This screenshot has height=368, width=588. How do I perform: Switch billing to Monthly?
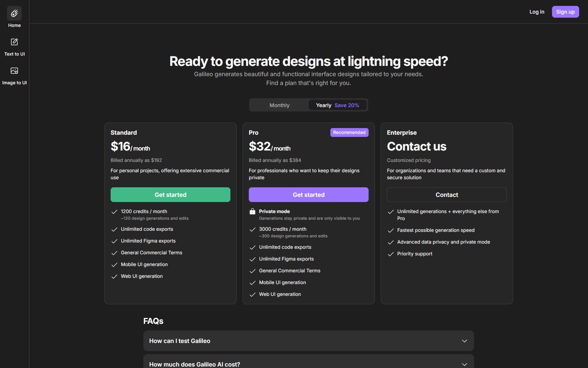click(x=279, y=105)
